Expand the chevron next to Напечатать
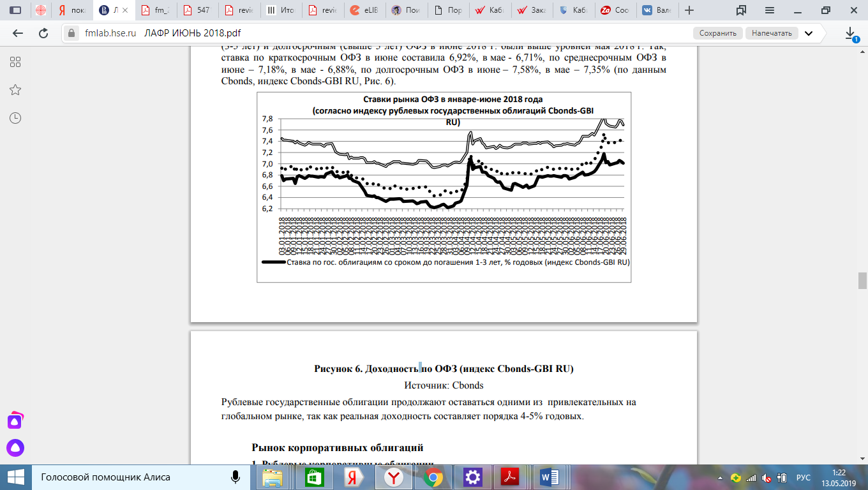 [809, 33]
